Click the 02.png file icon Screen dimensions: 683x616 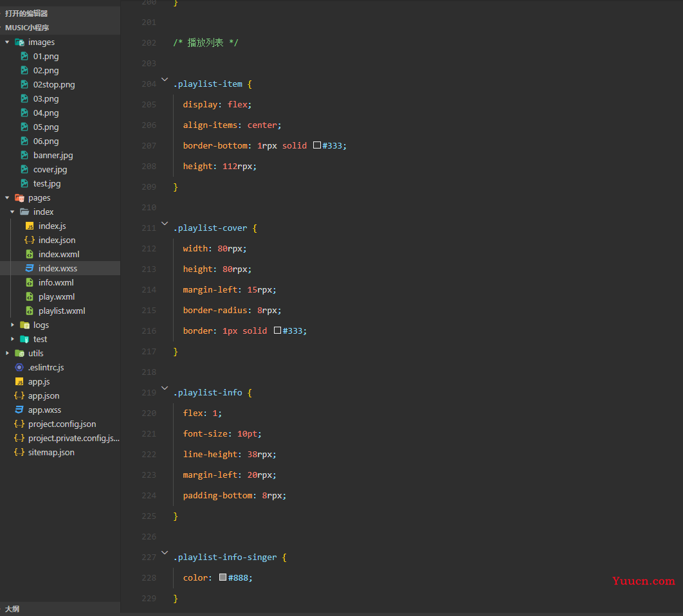(x=25, y=70)
